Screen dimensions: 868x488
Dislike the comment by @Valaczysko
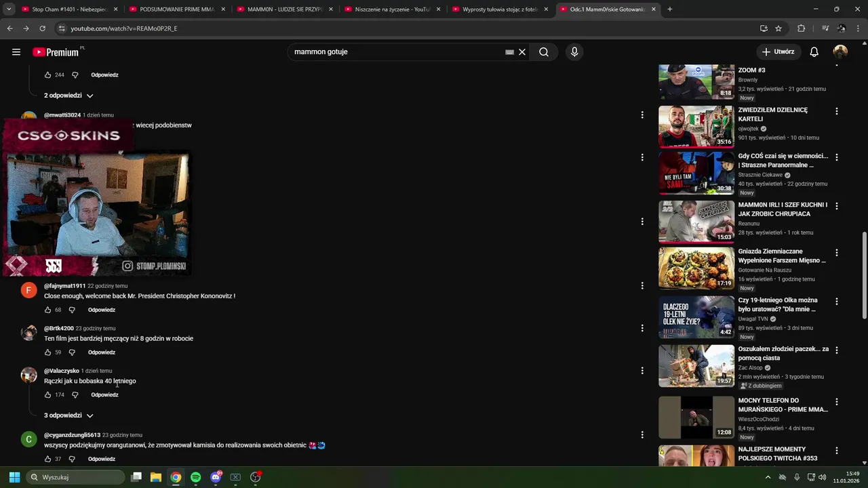75,394
